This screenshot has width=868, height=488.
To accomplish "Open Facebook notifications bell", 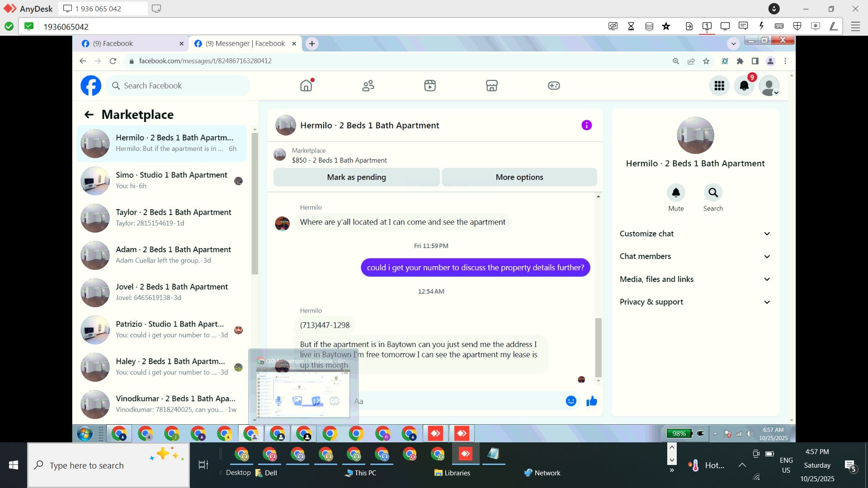I will 744,85.
